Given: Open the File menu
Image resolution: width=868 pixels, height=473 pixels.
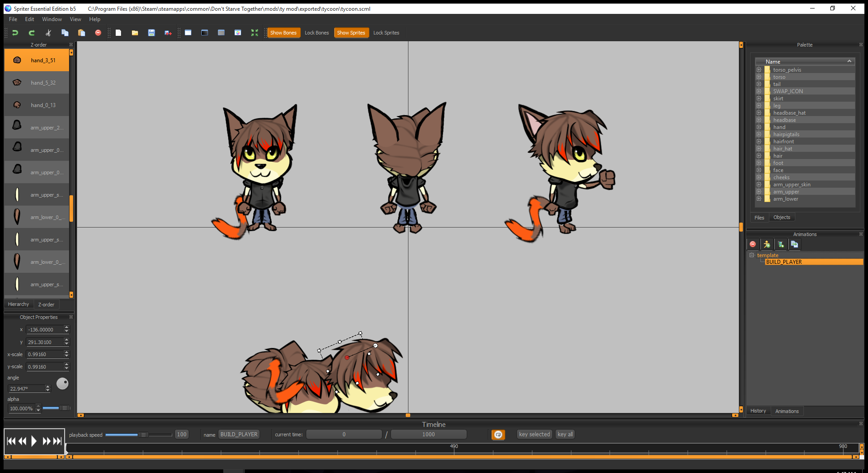Looking at the screenshot, I should [13, 19].
